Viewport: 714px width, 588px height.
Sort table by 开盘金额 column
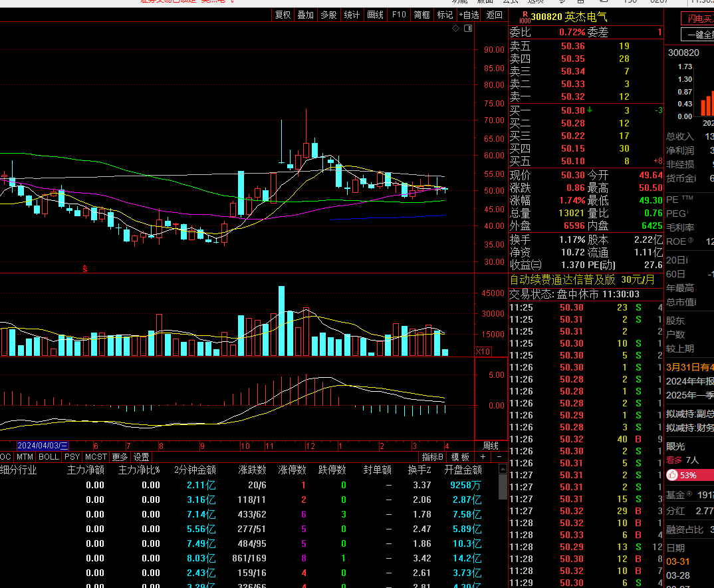(463, 470)
